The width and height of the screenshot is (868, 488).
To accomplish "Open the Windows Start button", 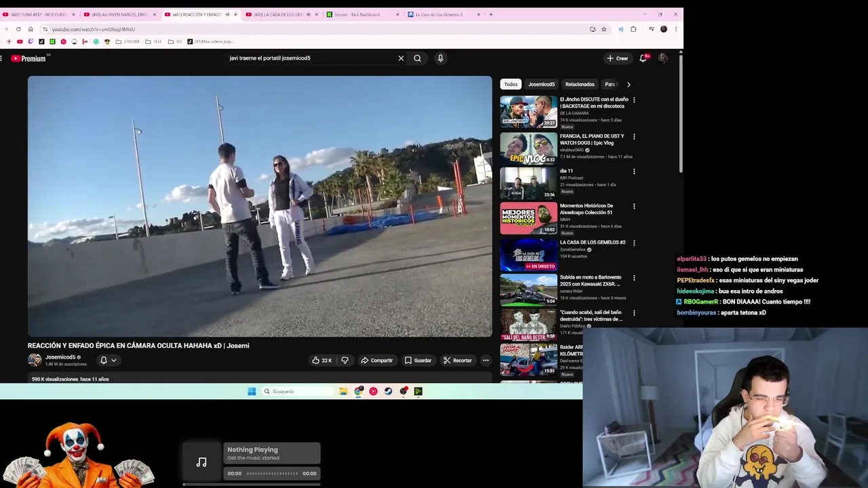I will pyautogui.click(x=252, y=392).
